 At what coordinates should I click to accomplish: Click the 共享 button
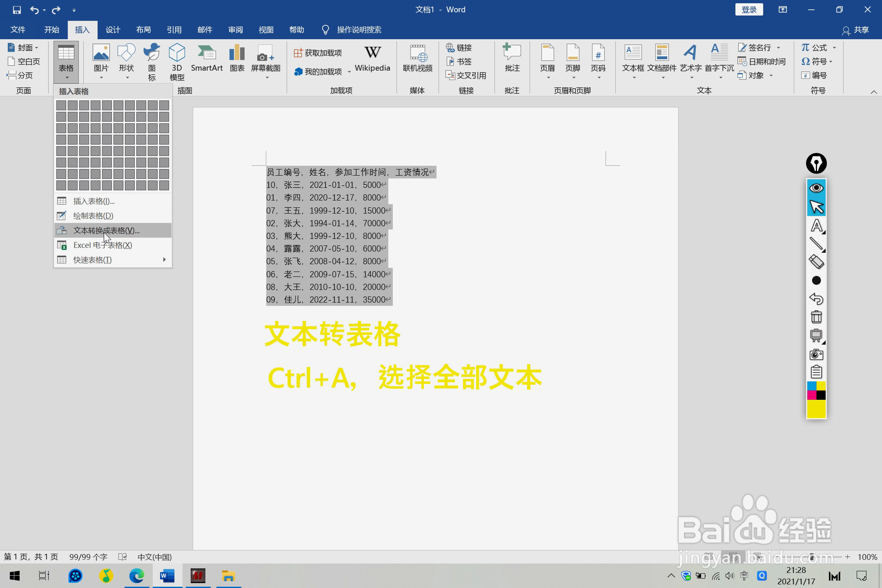tap(856, 29)
